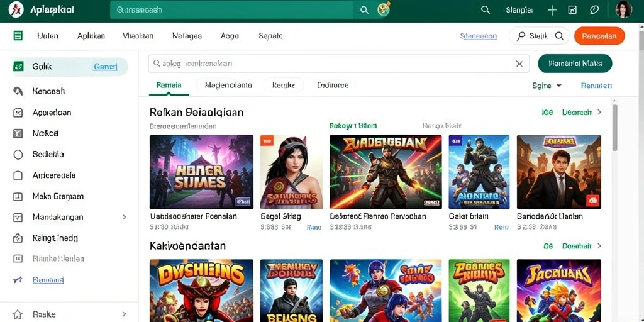Switch to the Pamaia tab
The width and height of the screenshot is (644, 322).
(x=169, y=86)
